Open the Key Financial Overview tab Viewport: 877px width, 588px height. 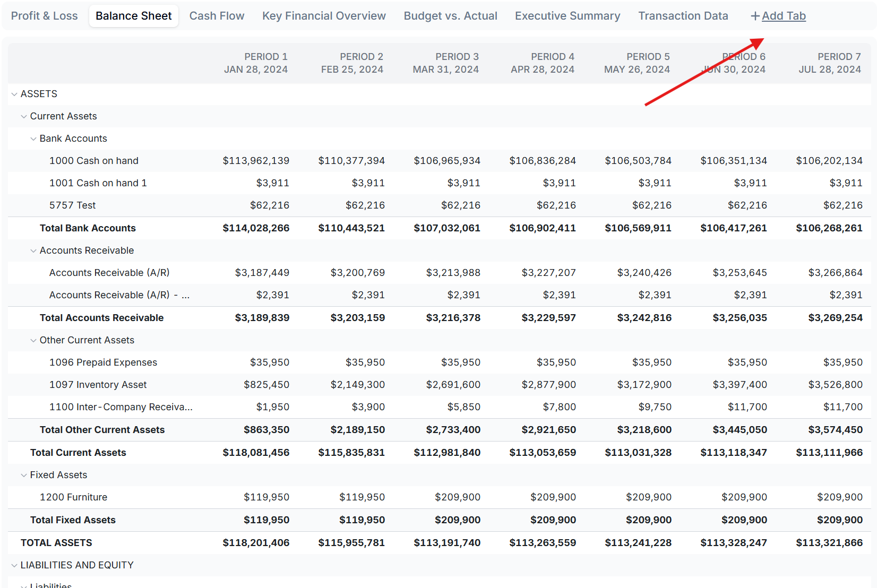[324, 16]
